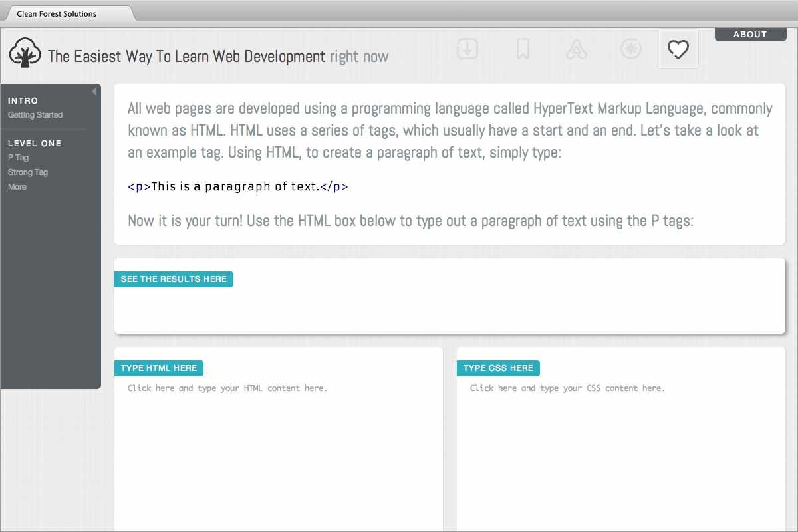This screenshot has width=798, height=532.
Task: Click the SEE THE RESULTS HERE label
Action: [174, 279]
